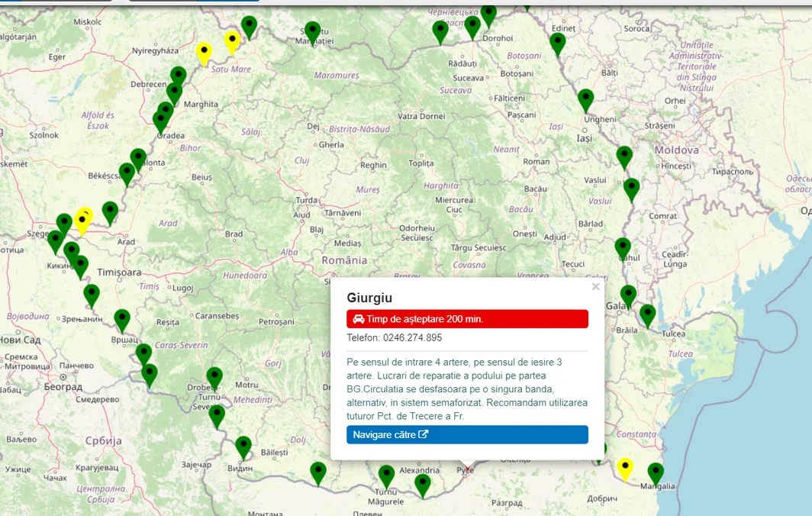Click the external-link icon in Navigare către
Image resolution: width=812 pixels, height=516 pixels.
[424, 434]
